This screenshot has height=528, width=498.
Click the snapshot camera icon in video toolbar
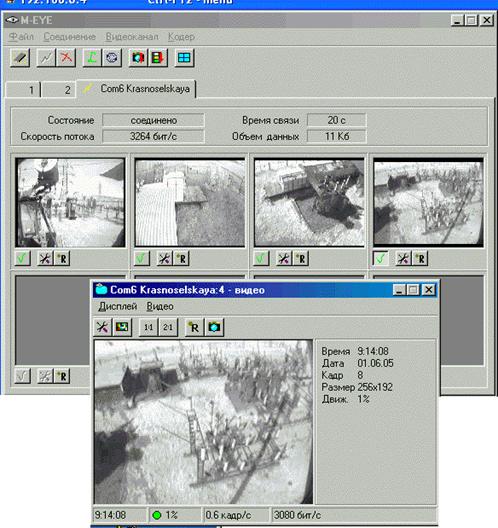214,327
